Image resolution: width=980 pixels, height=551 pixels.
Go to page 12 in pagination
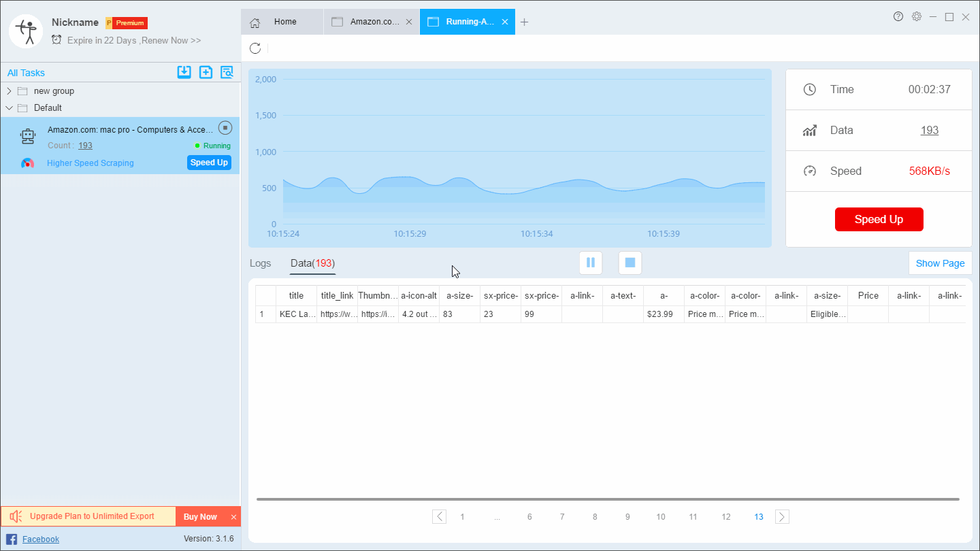[726, 517]
